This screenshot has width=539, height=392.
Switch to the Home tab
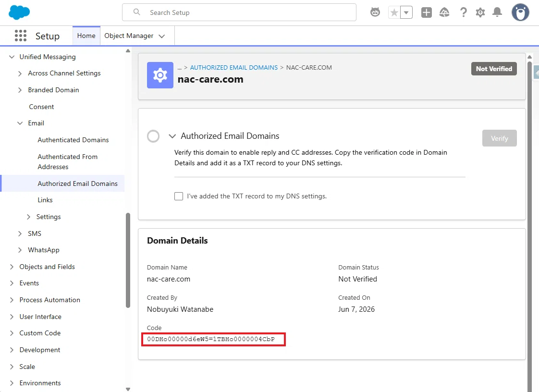(x=86, y=36)
